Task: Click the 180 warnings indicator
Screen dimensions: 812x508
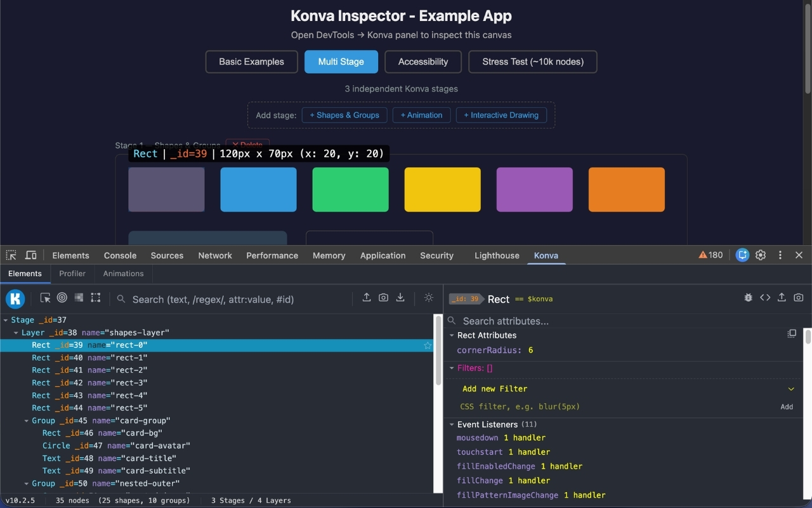Action: 710,255
